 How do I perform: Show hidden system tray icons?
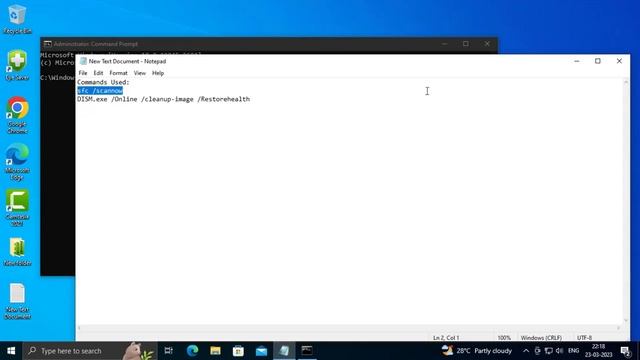[526, 351]
